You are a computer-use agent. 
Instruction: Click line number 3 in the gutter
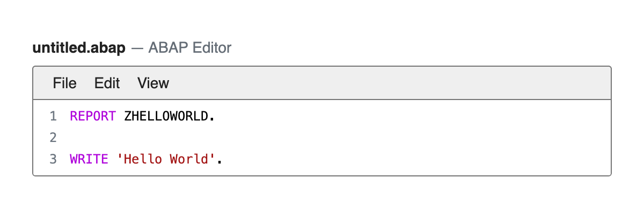coord(53,159)
